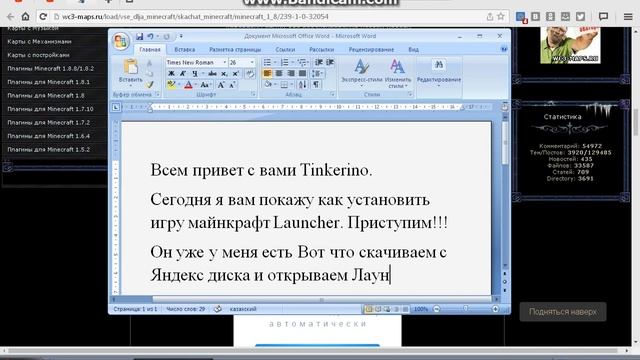Click the Twitter extension icon in browser
Screen dimensions: 640x360
coord(580,16)
